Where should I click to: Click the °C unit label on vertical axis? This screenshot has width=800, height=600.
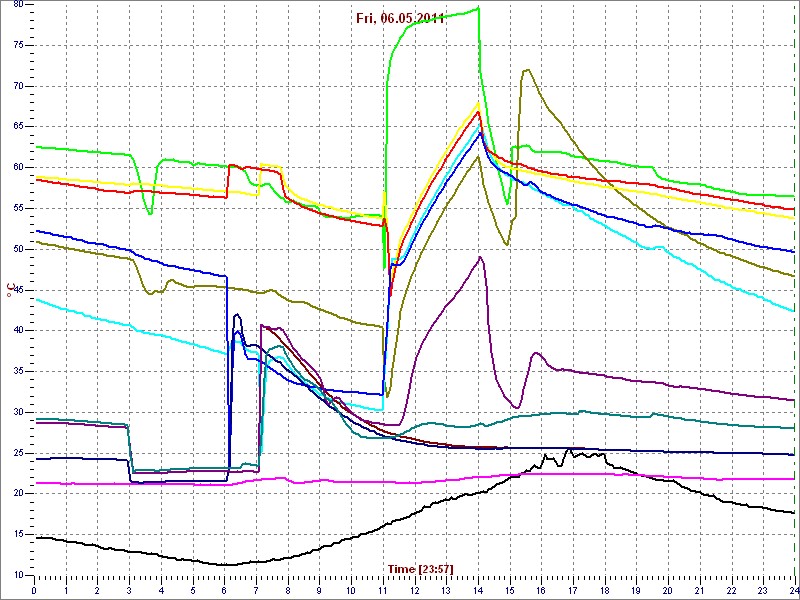tap(11, 289)
